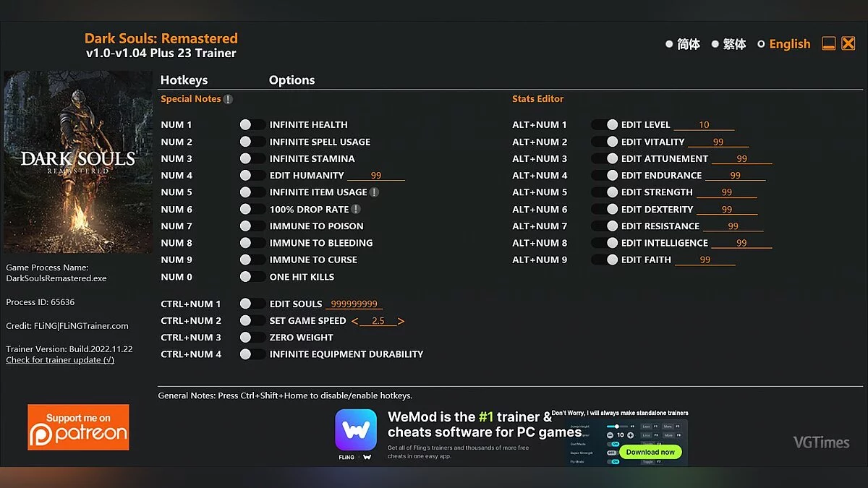Click the Edit Souls value field

pos(354,304)
